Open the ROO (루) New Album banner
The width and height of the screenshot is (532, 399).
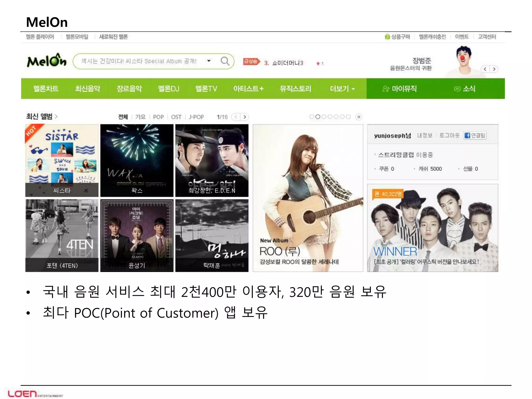point(308,198)
